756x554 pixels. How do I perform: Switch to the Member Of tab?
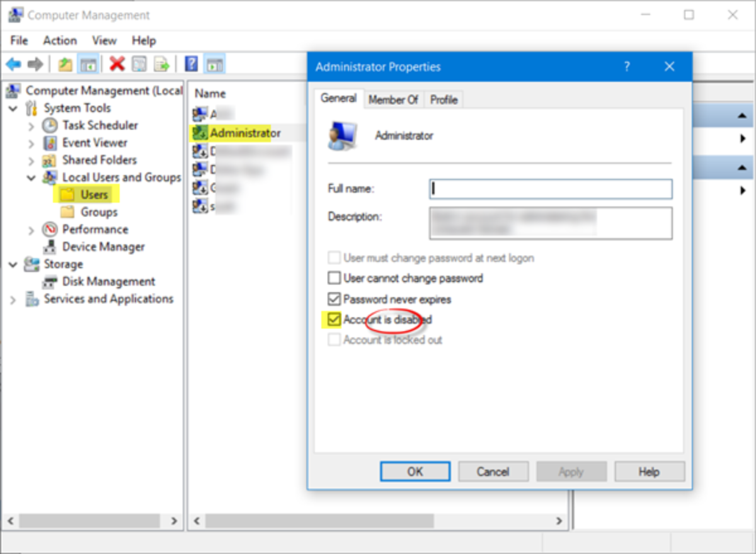[393, 99]
